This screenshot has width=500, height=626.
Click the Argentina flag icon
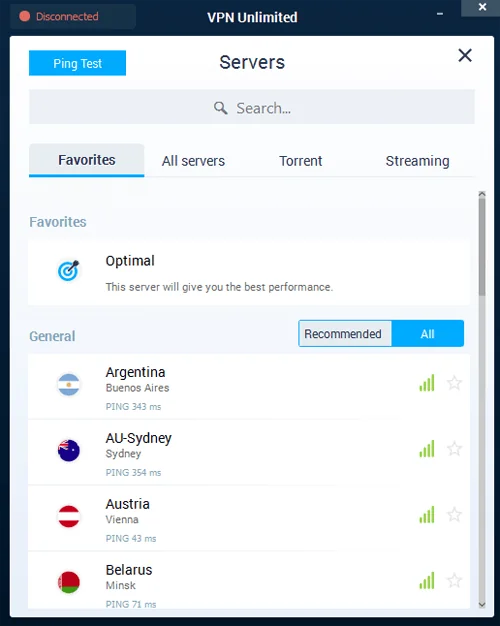click(x=69, y=384)
